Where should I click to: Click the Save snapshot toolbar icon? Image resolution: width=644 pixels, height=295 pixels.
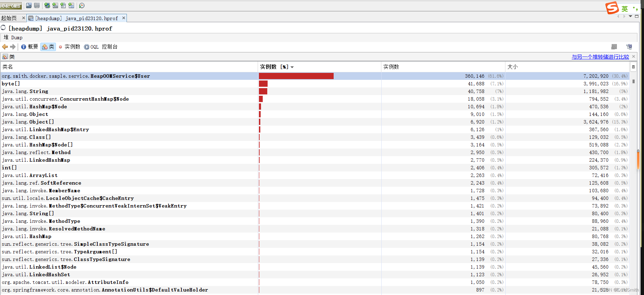click(37, 6)
